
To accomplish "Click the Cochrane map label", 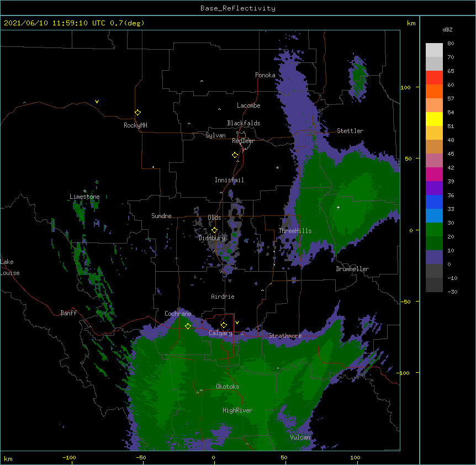I will 178,314.
